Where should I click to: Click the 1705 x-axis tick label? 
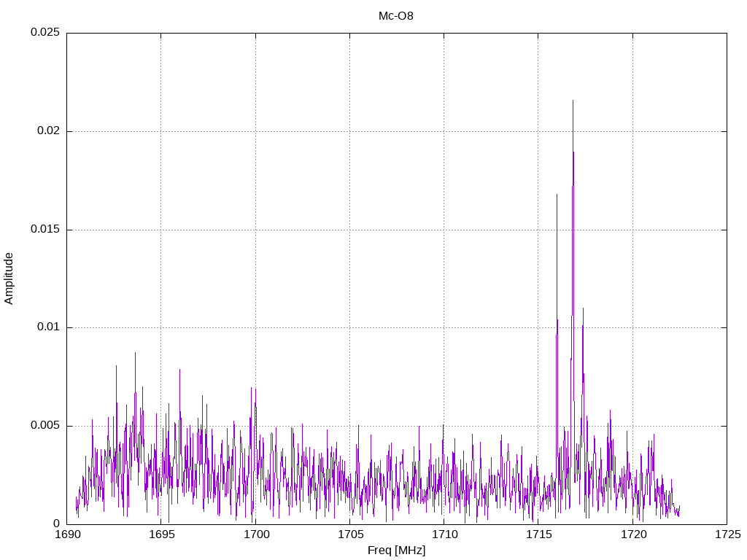pyautogui.click(x=349, y=535)
